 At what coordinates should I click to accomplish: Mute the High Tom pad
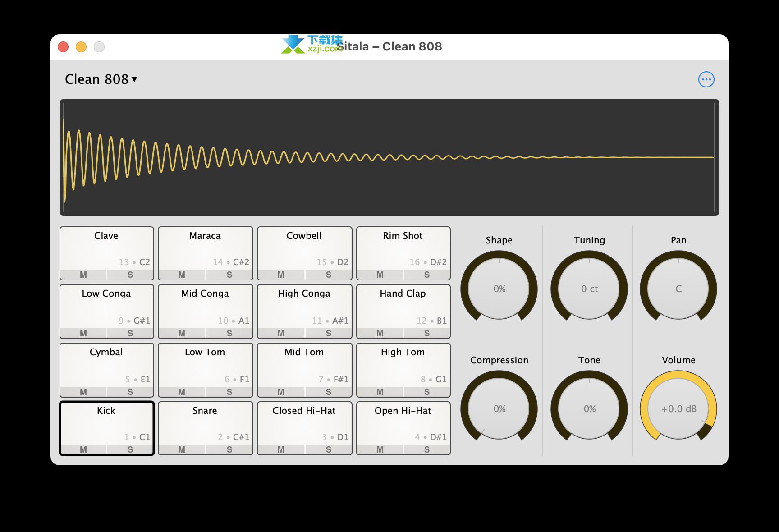pos(380,392)
